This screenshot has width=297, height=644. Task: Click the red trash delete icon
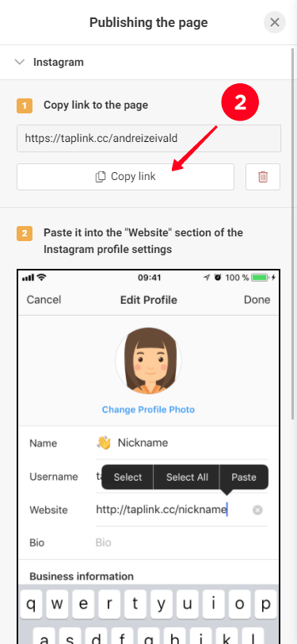tap(263, 177)
